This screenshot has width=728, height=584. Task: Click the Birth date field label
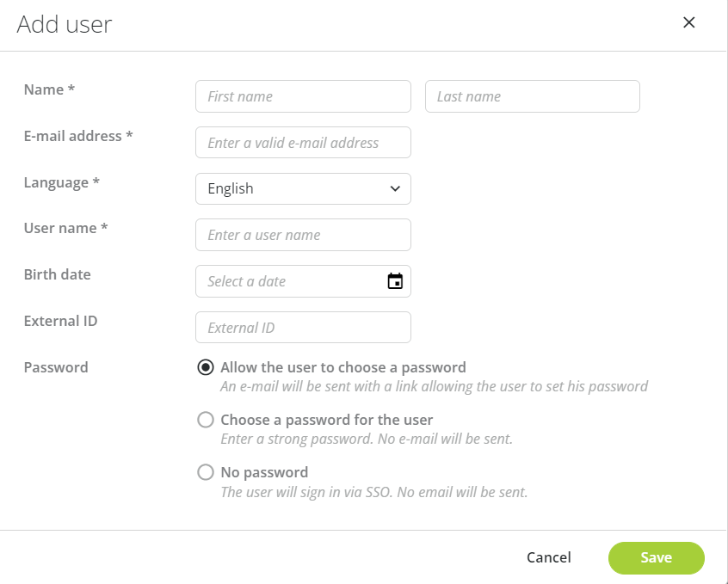(57, 274)
